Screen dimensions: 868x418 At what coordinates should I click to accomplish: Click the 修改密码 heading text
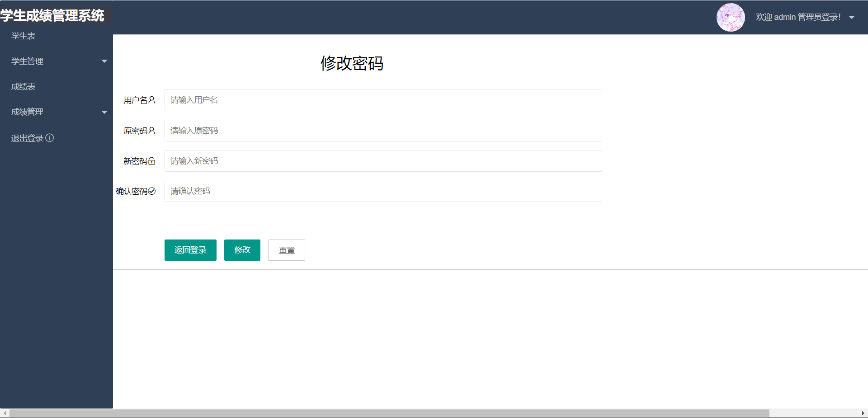point(352,63)
